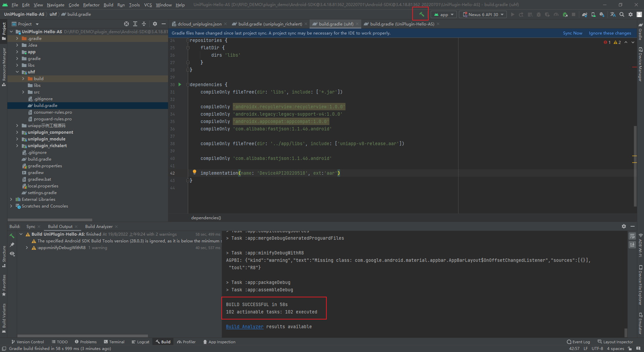Click the intention light bulb icon
This screenshot has width=644, height=352.
point(194,172)
